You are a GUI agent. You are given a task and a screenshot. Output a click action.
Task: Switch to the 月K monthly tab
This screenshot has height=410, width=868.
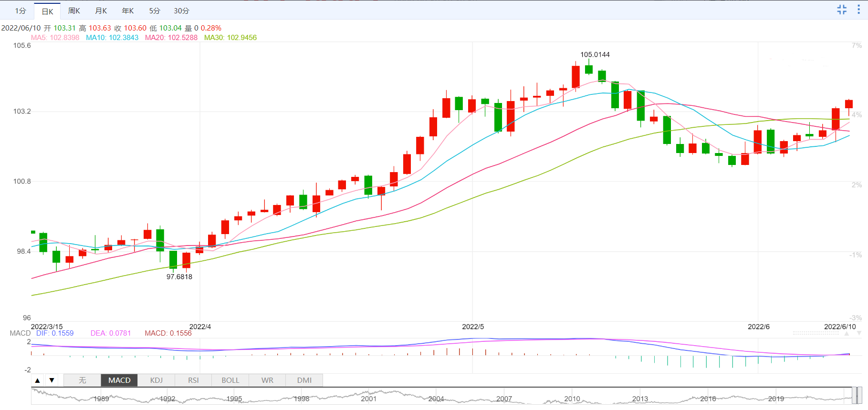click(x=101, y=11)
